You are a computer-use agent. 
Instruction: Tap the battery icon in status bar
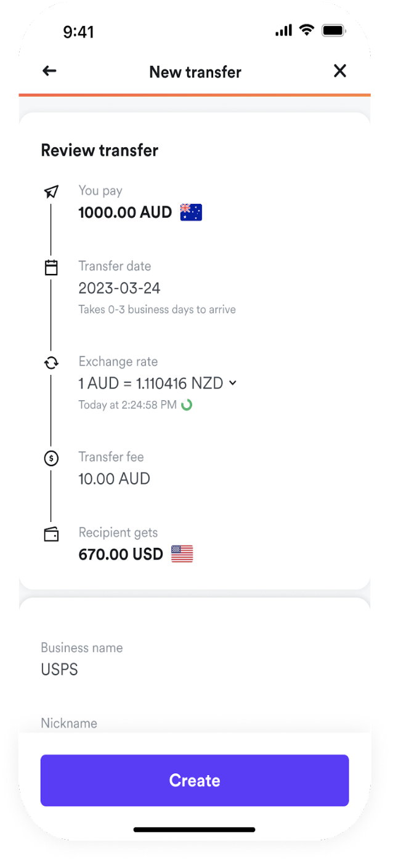click(x=334, y=31)
